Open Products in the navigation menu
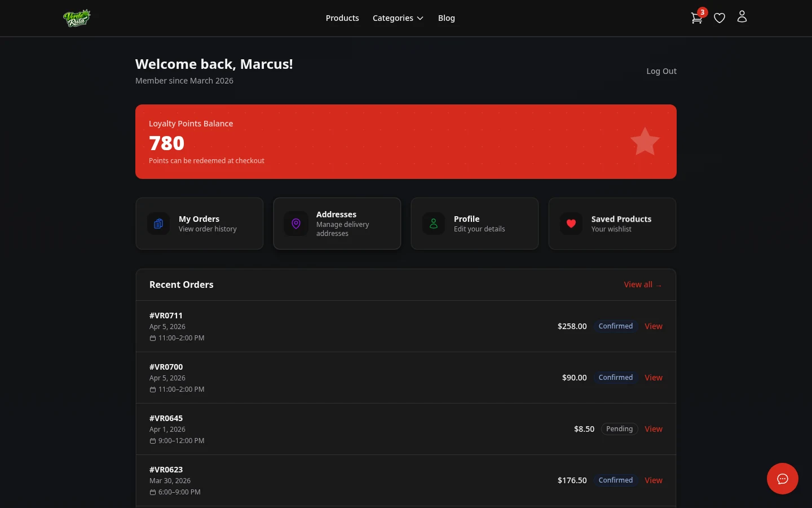The width and height of the screenshot is (812, 508). (x=342, y=17)
